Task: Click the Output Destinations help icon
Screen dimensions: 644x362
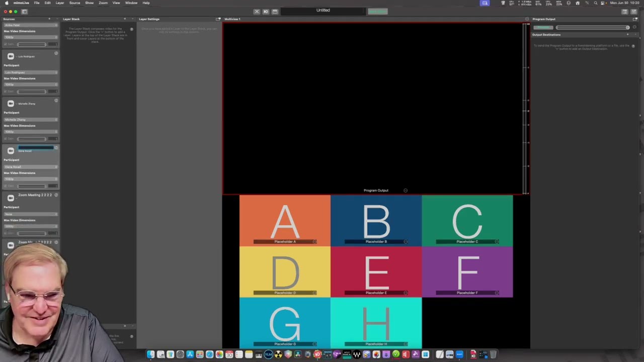Action: 633,46
